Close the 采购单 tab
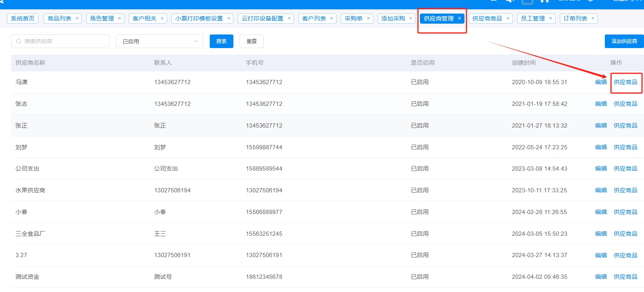The height and width of the screenshot is (292, 644). point(368,18)
